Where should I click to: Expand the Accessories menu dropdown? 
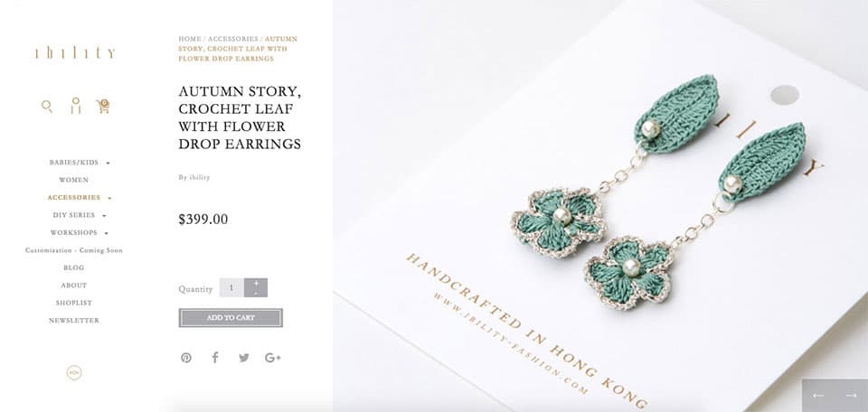click(109, 198)
